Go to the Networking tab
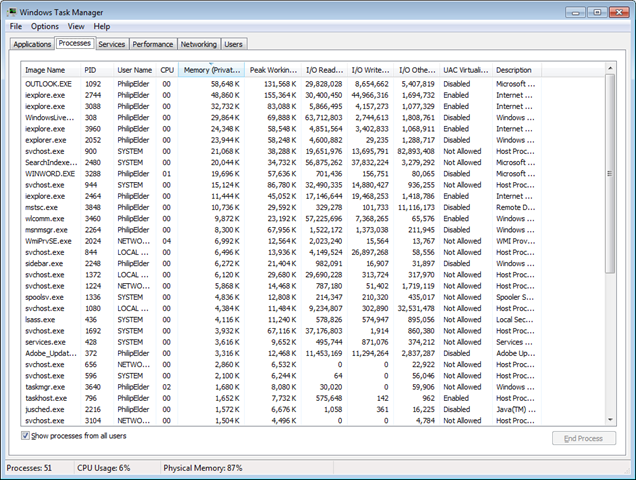Image resolution: width=636 pixels, height=480 pixels. (x=198, y=44)
